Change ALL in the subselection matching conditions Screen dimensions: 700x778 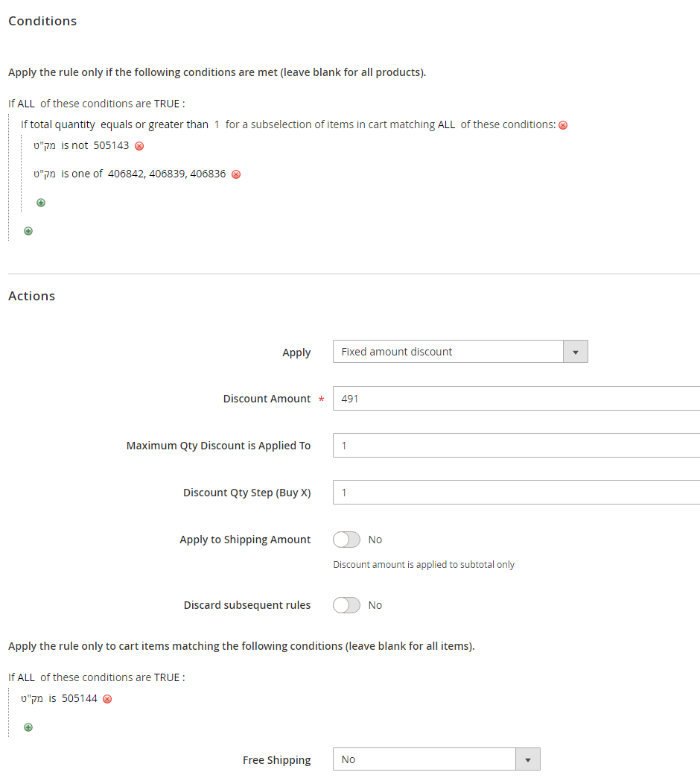pyautogui.click(x=446, y=124)
